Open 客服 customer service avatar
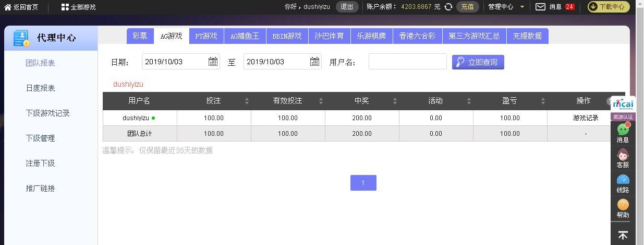Viewport: 644px width, 245px height. pos(623,155)
